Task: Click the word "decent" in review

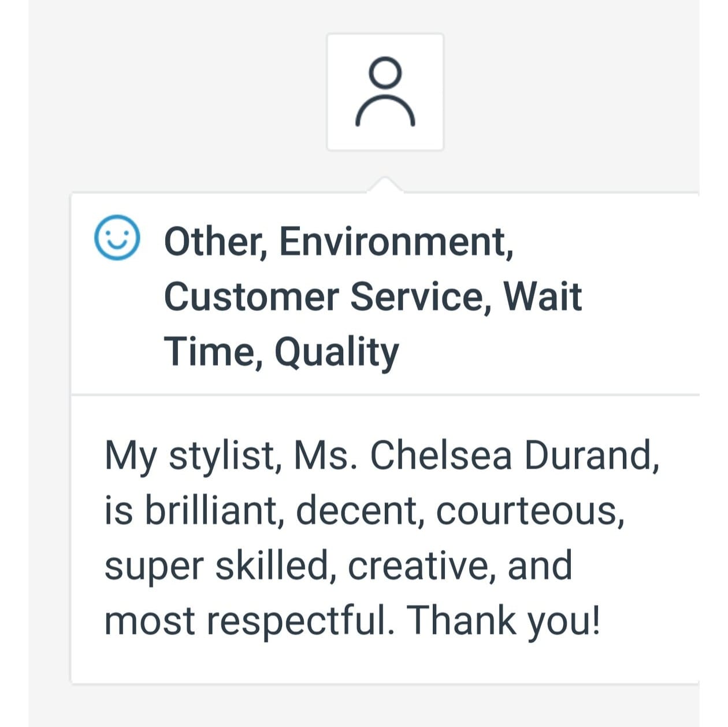Action: tap(357, 510)
